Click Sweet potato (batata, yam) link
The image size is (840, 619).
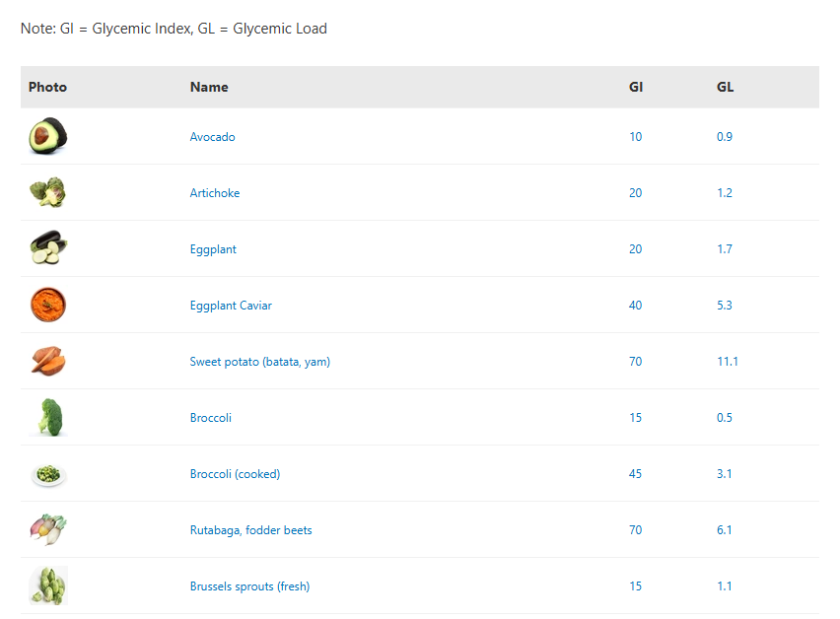(x=260, y=362)
